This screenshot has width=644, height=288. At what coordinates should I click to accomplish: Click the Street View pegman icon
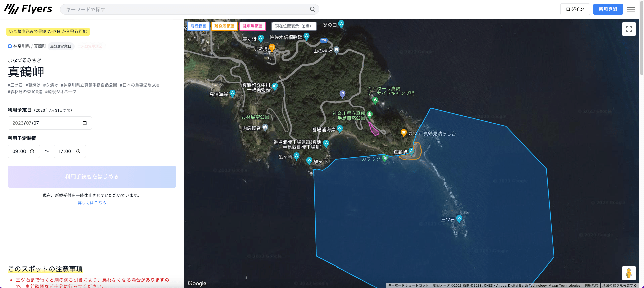coord(629,273)
